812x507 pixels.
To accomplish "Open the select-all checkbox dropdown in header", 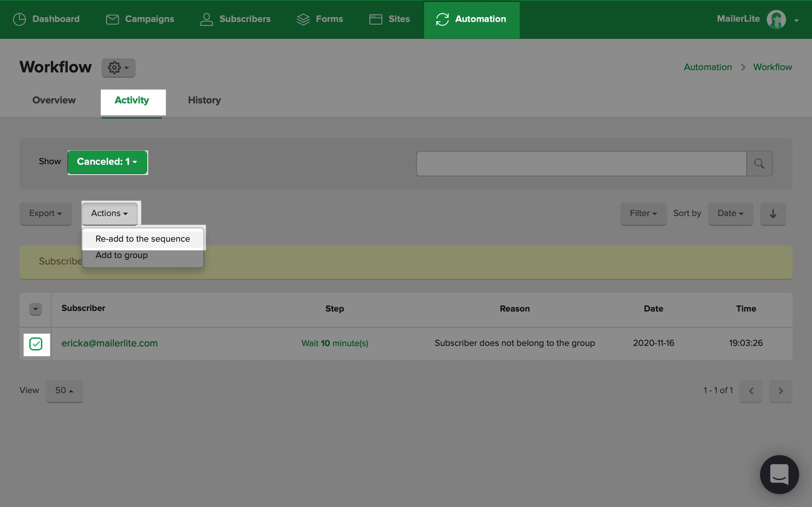I will click(x=36, y=309).
